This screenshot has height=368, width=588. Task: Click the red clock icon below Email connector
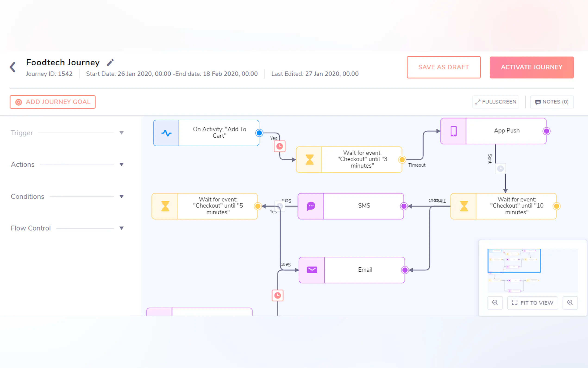277,295
